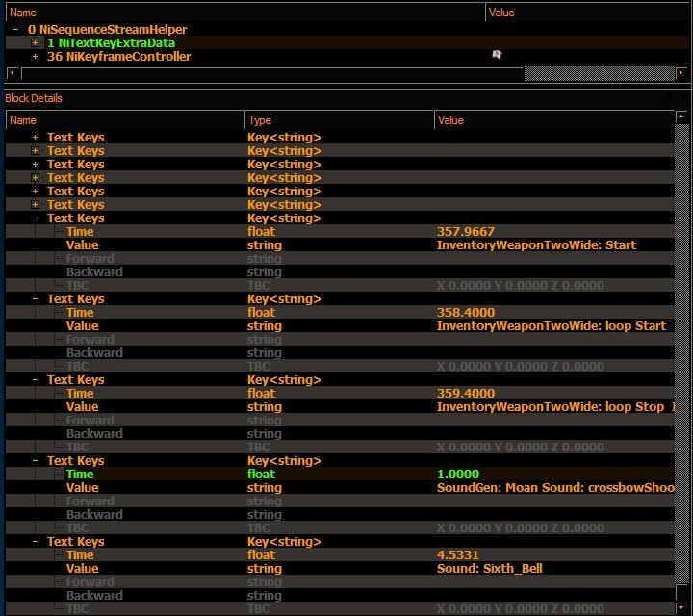Click TBC row under the 359.4000 entry
This screenshot has height=616, width=693.
click(x=77, y=448)
